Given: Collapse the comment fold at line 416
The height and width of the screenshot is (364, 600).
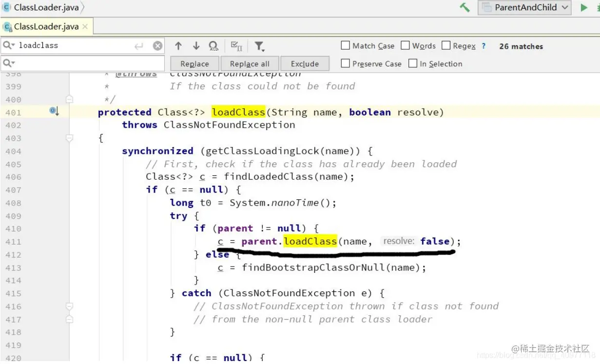Looking at the screenshot, I should (69, 306).
